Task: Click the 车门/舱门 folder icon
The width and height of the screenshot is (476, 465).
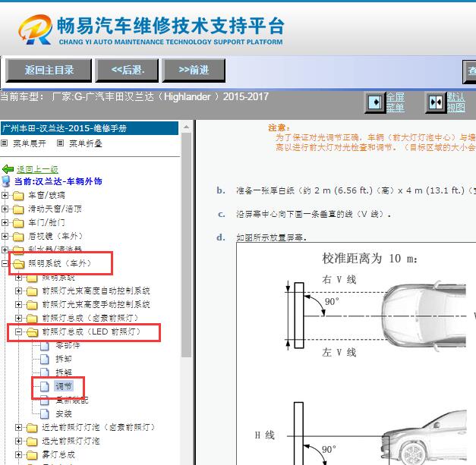Action: [x=18, y=223]
